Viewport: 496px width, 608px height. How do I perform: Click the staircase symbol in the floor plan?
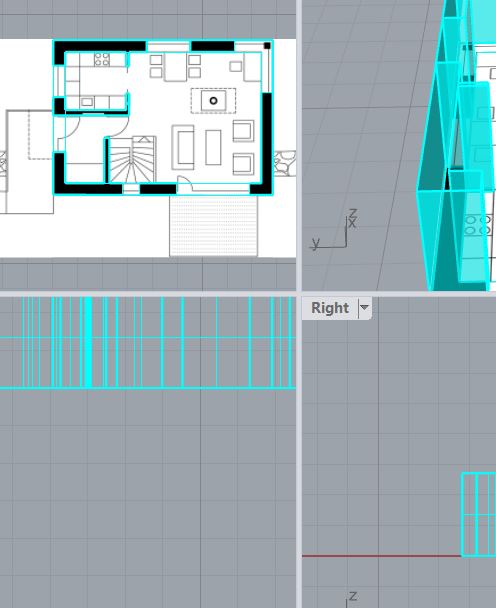133,159
